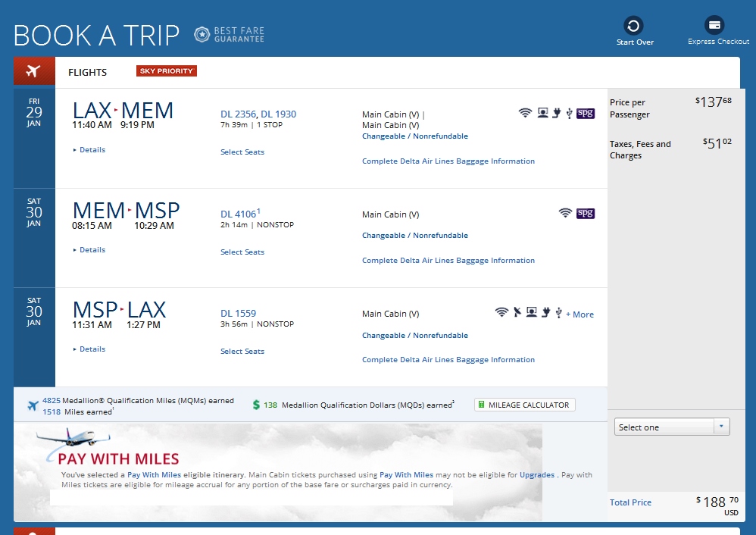Click the Wi-Fi icon on LAX-MEM flight
Screen dimensions: 756x535
pos(525,114)
